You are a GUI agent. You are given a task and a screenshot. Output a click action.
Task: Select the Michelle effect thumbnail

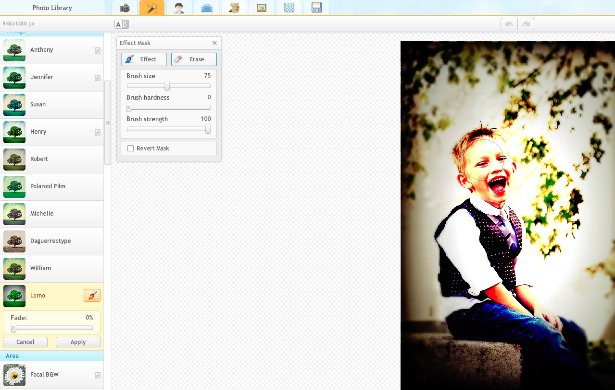14,214
